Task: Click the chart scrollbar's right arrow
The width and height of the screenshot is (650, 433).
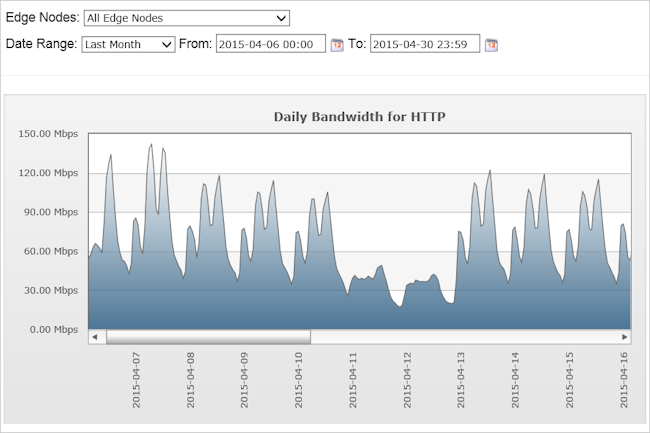Action: [x=625, y=337]
